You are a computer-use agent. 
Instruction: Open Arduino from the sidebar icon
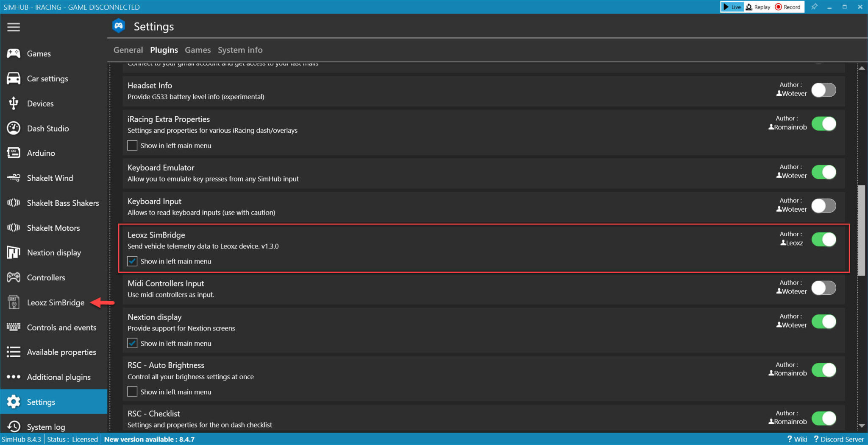pos(14,153)
